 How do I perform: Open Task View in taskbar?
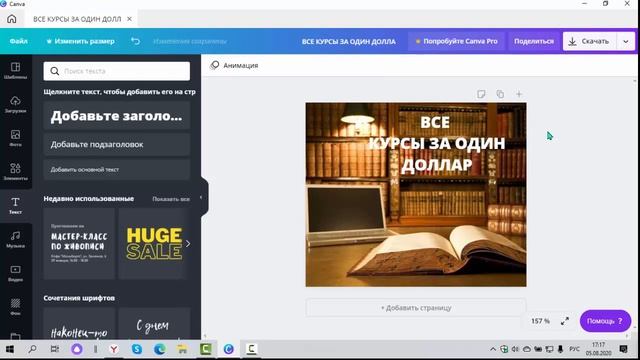coord(55,349)
